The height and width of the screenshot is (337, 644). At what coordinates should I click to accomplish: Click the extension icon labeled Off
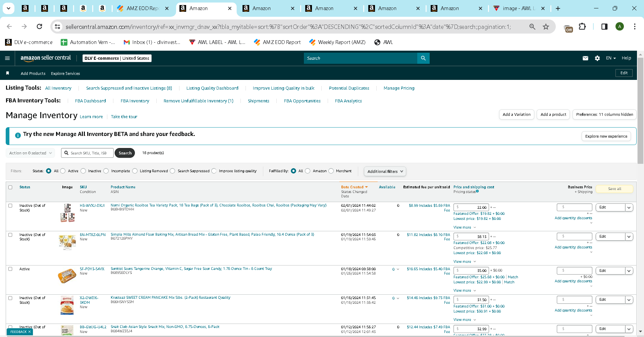pyautogui.click(x=569, y=28)
